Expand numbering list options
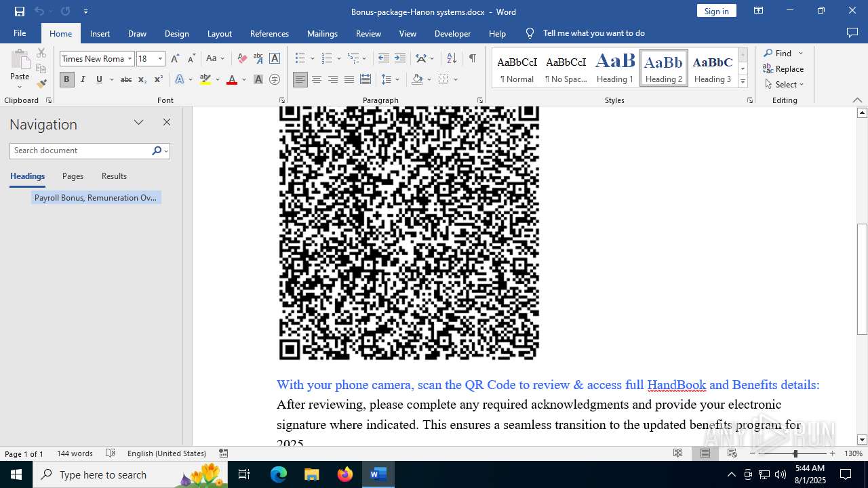This screenshot has width=868, height=488. point(338,59)
